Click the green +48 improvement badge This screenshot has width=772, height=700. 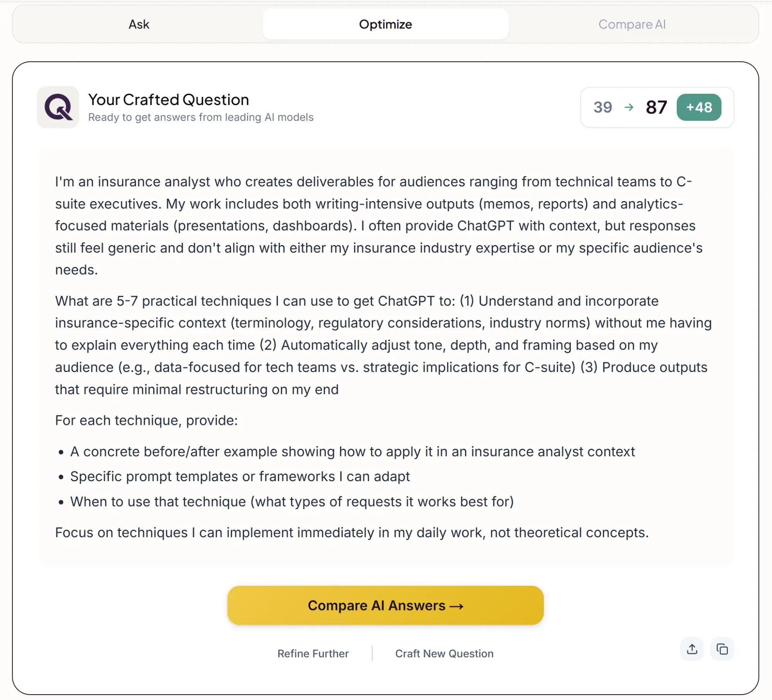coord(699,108)
